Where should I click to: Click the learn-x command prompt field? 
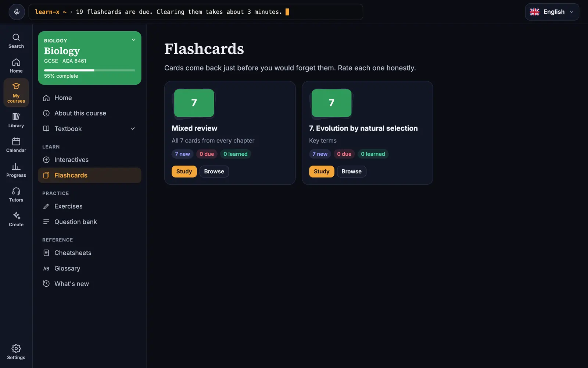coord(196,12)
